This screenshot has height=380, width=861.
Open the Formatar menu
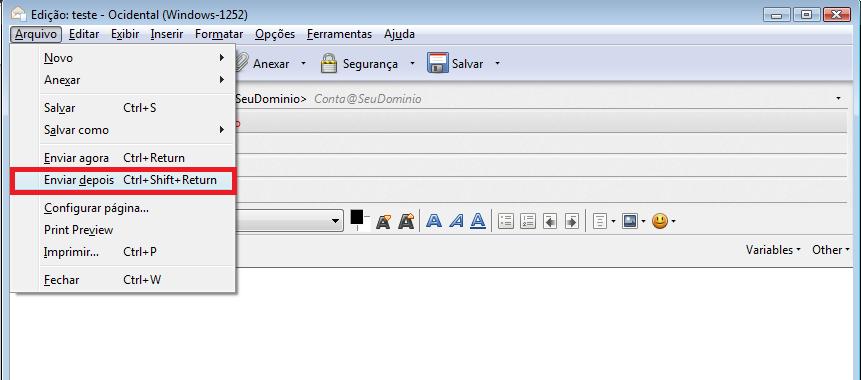(219, 34)
